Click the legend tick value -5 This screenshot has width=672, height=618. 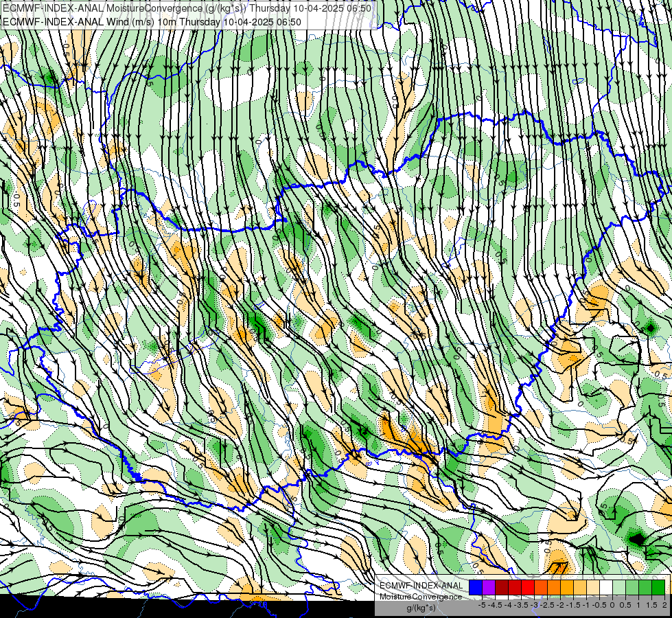pos(482,605)
